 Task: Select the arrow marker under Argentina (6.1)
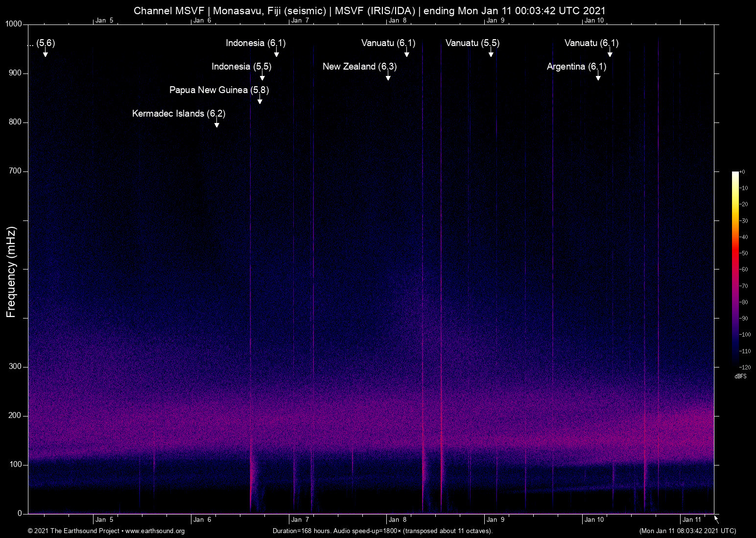point(598,76)
